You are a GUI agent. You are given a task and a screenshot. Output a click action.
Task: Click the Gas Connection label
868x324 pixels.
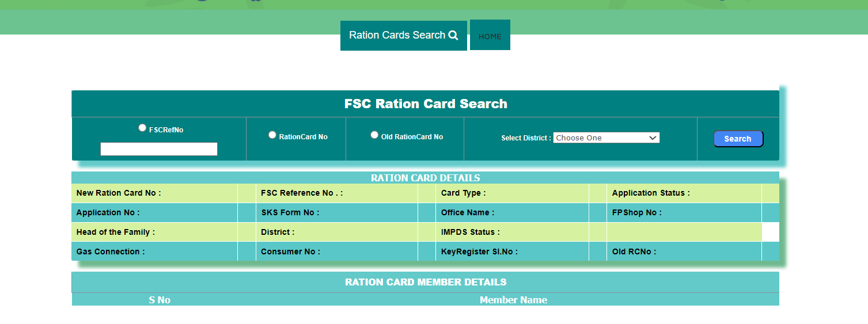click(111, 251)
